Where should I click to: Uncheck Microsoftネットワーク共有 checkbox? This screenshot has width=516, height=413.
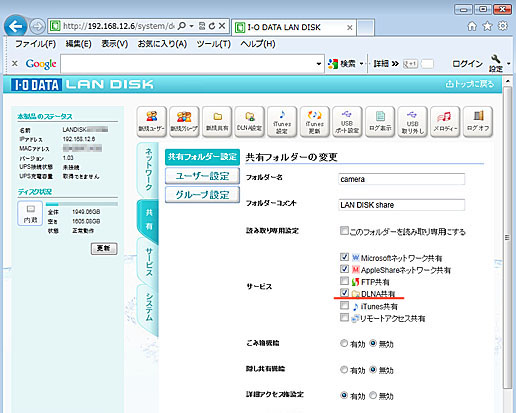(344, 257)
